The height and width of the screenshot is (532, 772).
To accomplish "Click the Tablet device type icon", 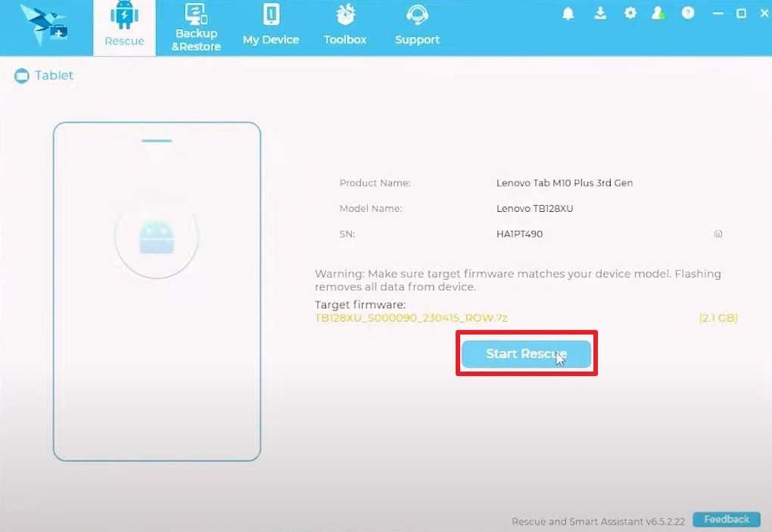I will [22, 76].
